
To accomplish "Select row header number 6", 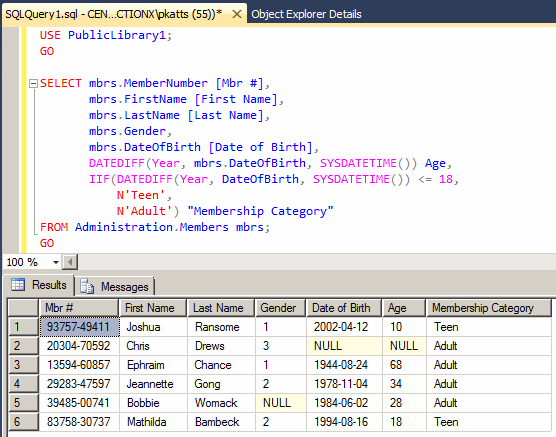I will [23, 422].
